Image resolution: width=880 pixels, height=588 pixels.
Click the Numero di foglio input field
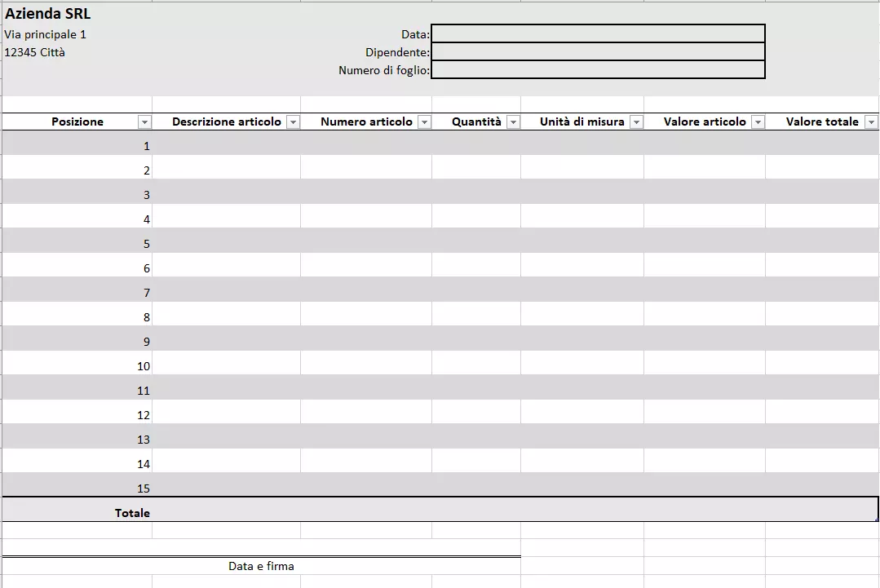click(599, 69)
